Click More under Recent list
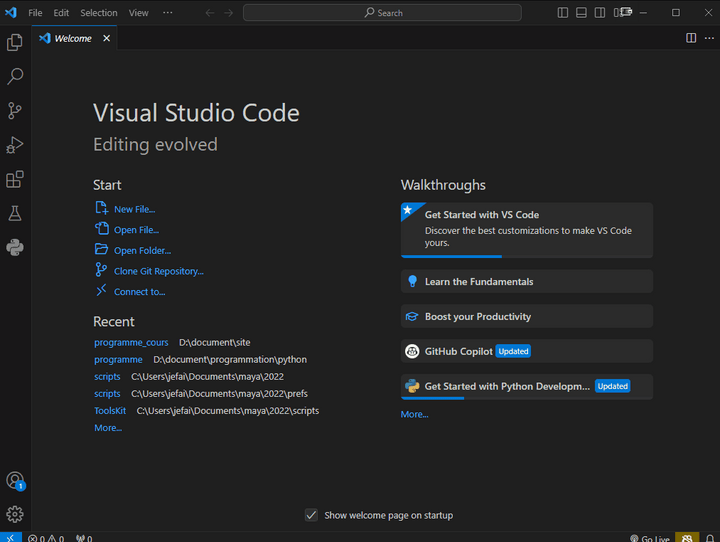This screenshot has width=720, height=542. point(108,428)
